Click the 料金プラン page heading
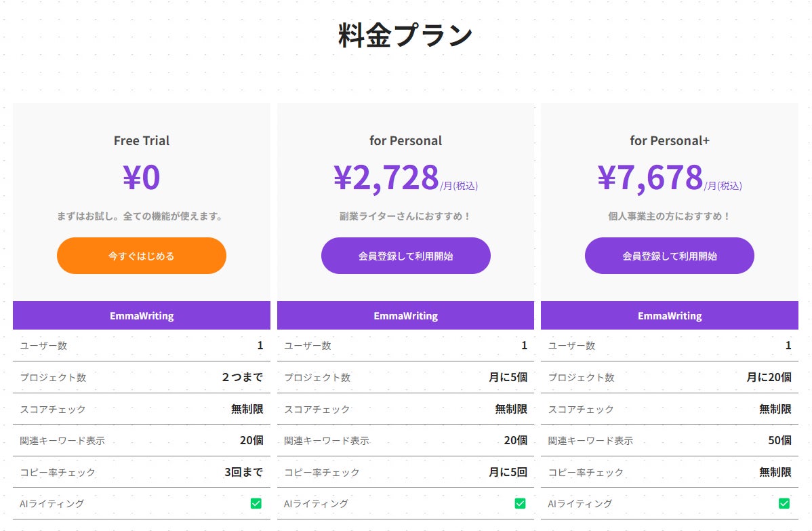 (x=405, y=35)
